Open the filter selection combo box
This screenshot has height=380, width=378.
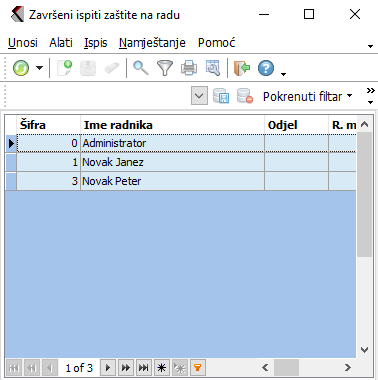click(x=199, y=96)
